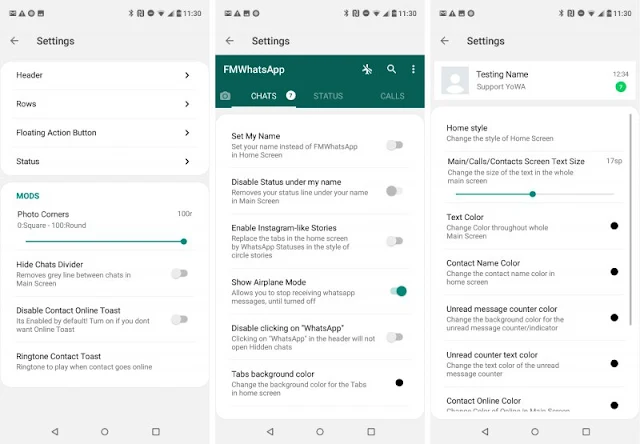Tap the Bluetooth status icon on left screen
The width and height of the screenshot is (640, 444).
pyautogui.click(x=131, y=13)
